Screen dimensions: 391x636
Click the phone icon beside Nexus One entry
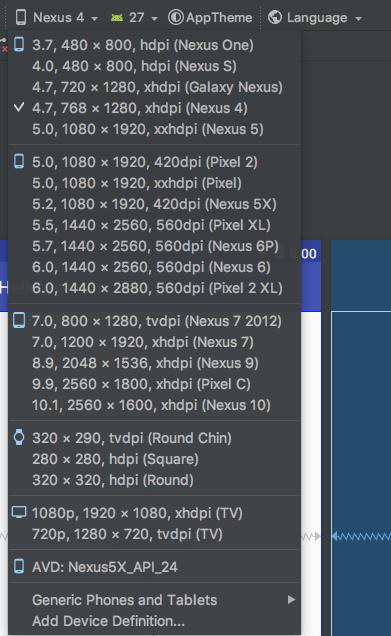tap(19, 44)
